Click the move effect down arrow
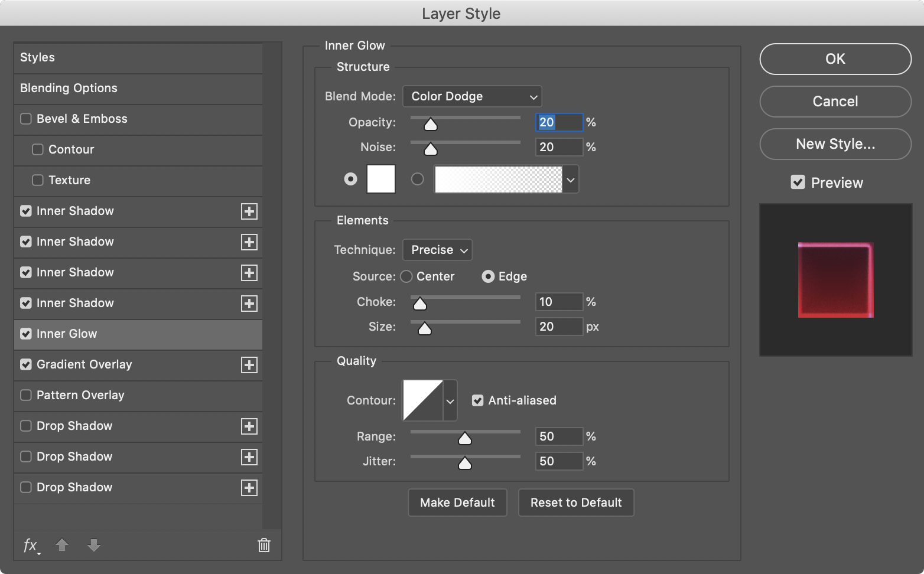Viewport: 924px width, 574px height. (x=93, y=545)
